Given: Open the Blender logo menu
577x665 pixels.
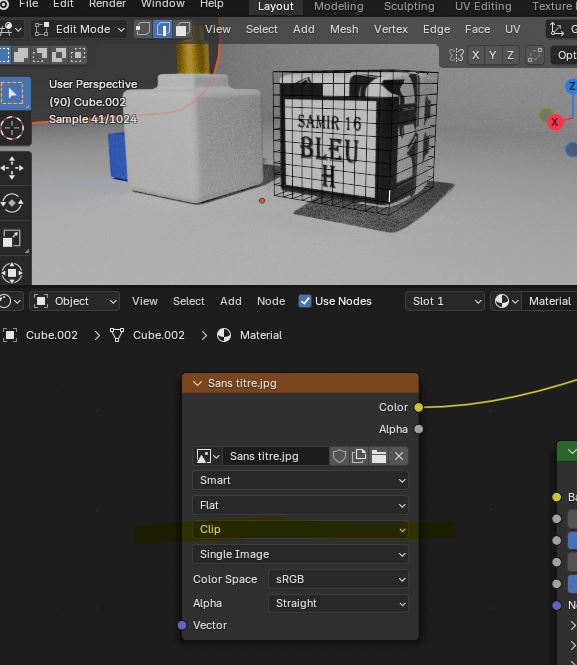Looking at the screenshot, I should (4, 4).
